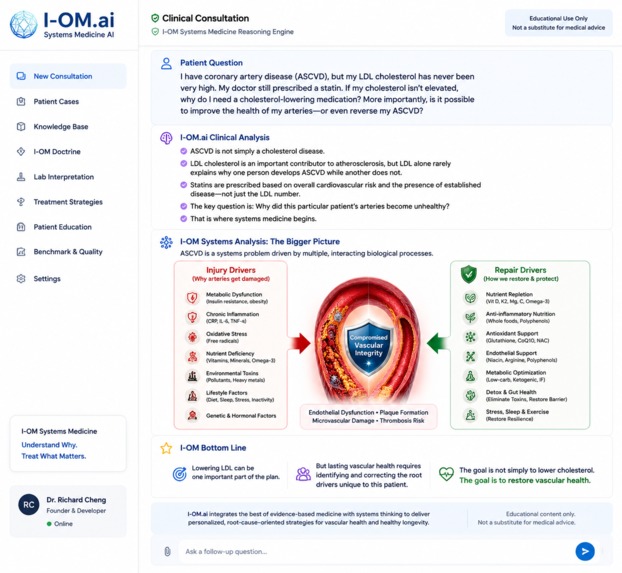Click the blue send message button

point(585,551)
